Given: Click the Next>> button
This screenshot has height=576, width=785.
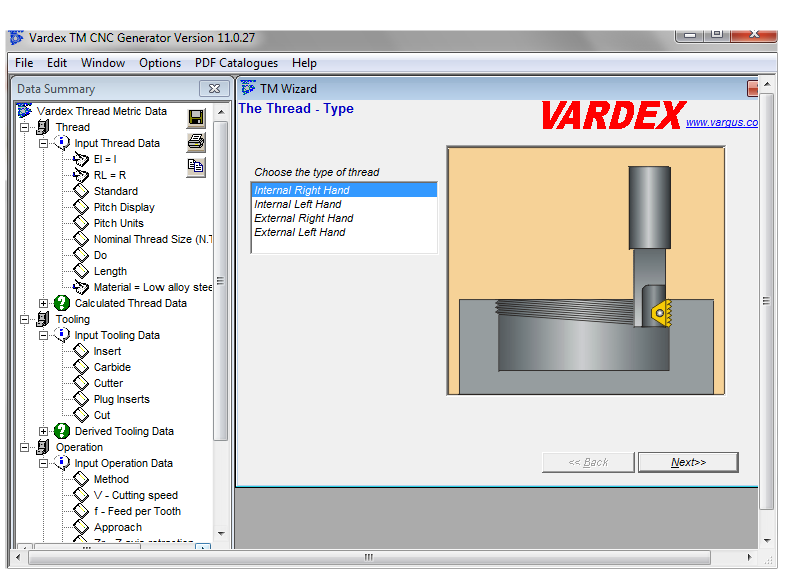Looking at the screenshot, I should (688, 462).
